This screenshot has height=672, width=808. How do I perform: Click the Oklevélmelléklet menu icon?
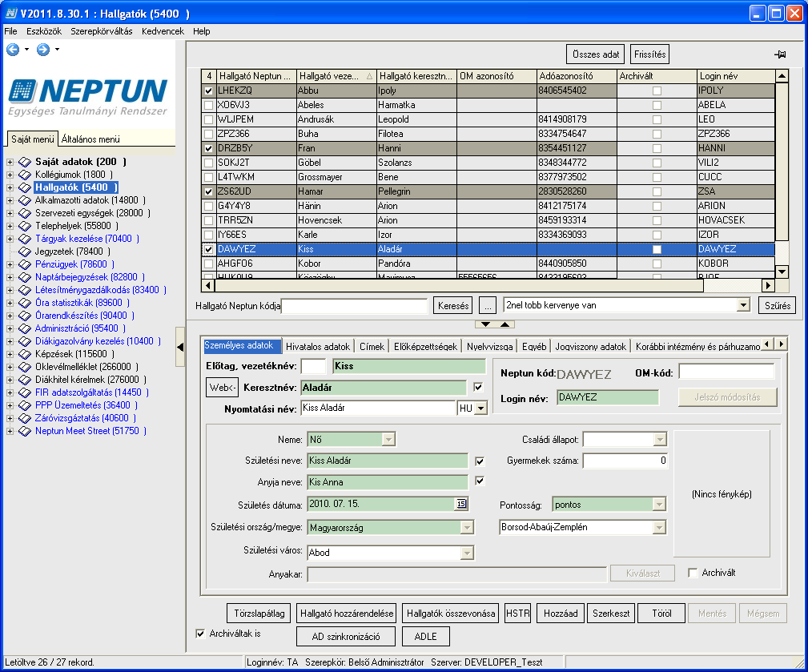(x=25, y=367)
